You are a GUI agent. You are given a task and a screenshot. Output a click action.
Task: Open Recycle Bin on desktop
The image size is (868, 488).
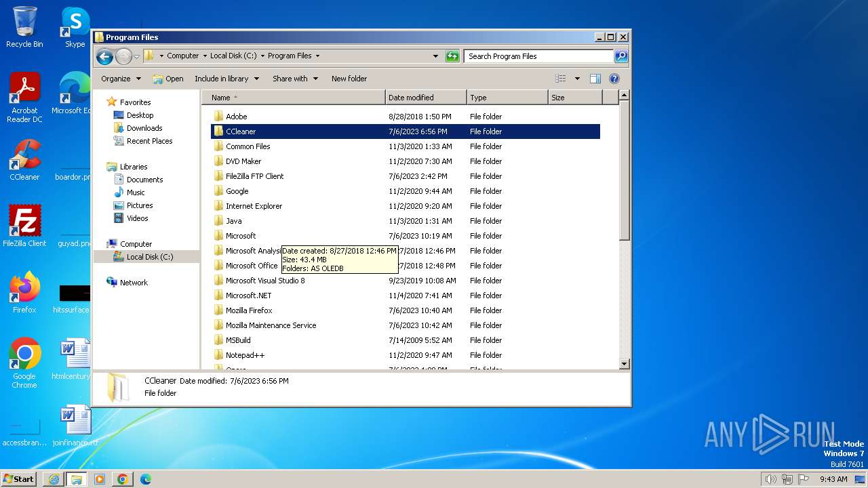[x=24, y=27]
